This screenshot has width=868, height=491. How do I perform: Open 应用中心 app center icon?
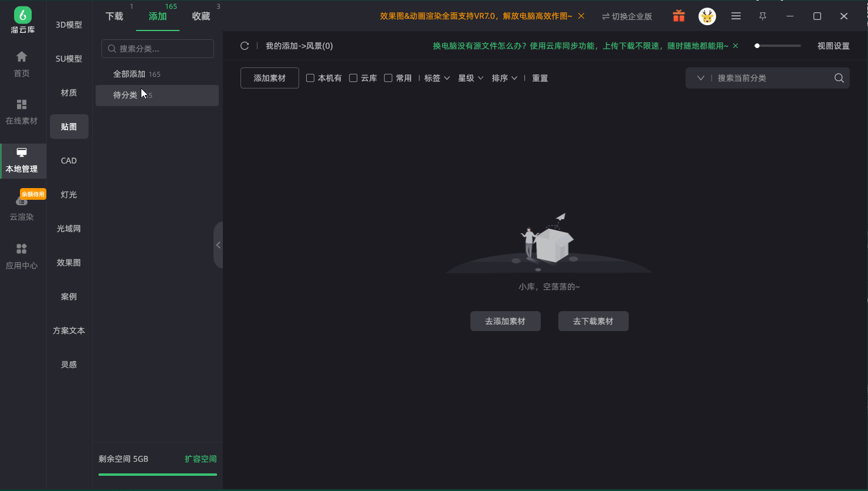click(x=22, y=249)
